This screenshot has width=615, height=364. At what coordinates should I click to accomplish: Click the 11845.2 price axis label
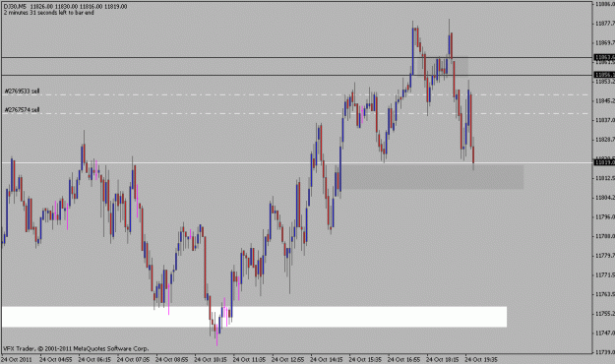point(605,100)
